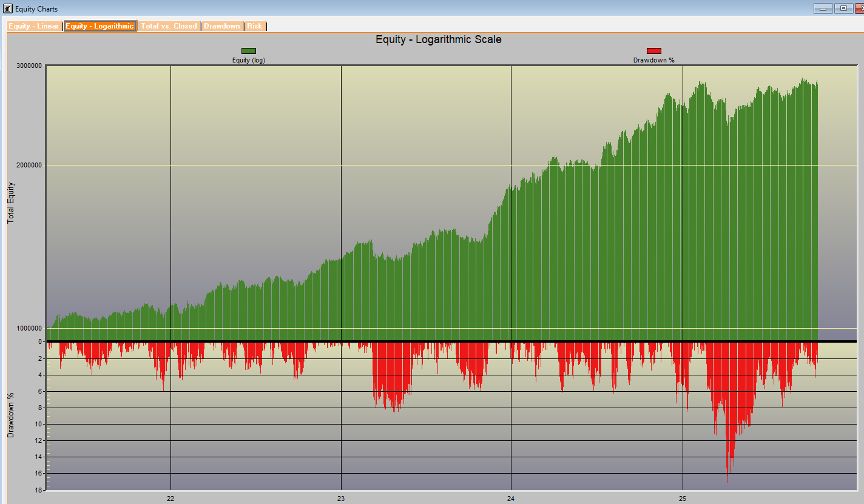
Task: Click the "24" year label on x-axis
Action: tap(511, 499)
